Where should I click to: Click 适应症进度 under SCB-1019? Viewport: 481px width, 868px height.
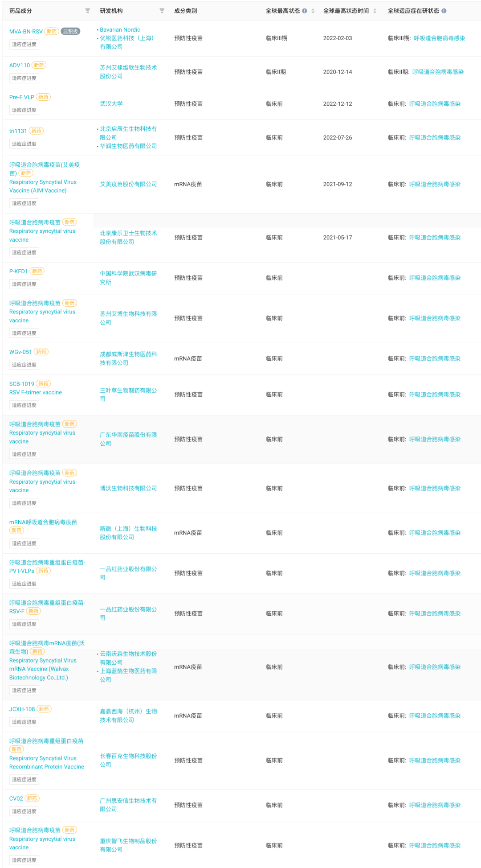coord(24,405)
